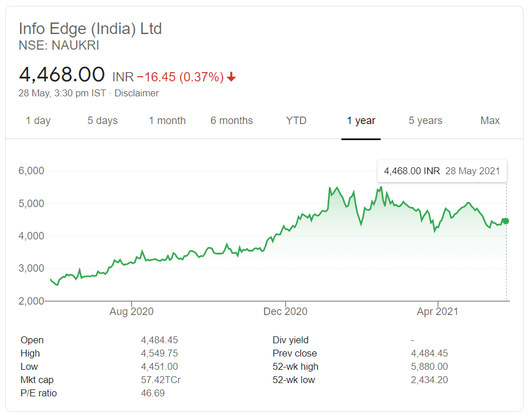The image size is (530, 420).
Task: Click the 52-wk low label
Action: pyautogui.click(x=294, y=380)
